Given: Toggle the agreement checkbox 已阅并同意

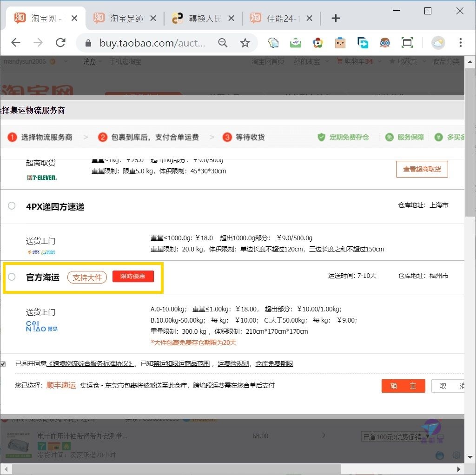Looking at the screenshot, I should point(3,363).
